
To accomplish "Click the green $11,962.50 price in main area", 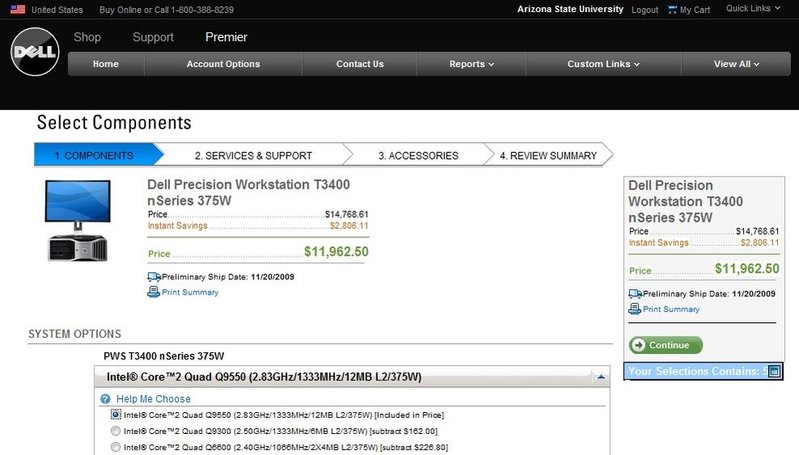I will (336, 252).
